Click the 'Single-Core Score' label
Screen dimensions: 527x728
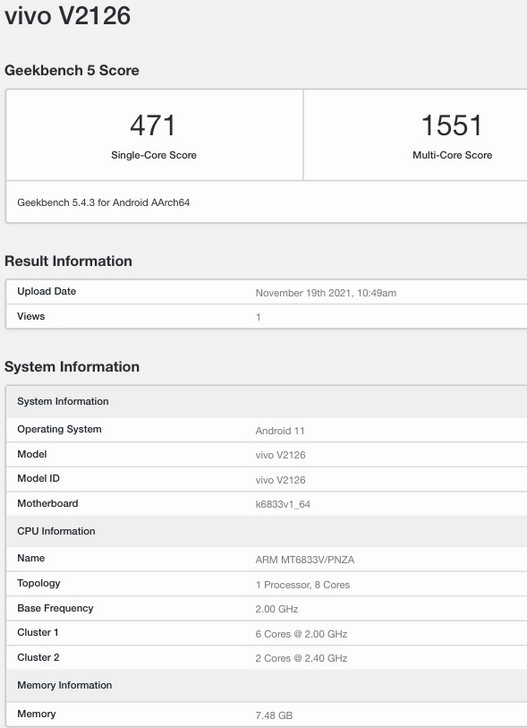[x=154, y=155]
